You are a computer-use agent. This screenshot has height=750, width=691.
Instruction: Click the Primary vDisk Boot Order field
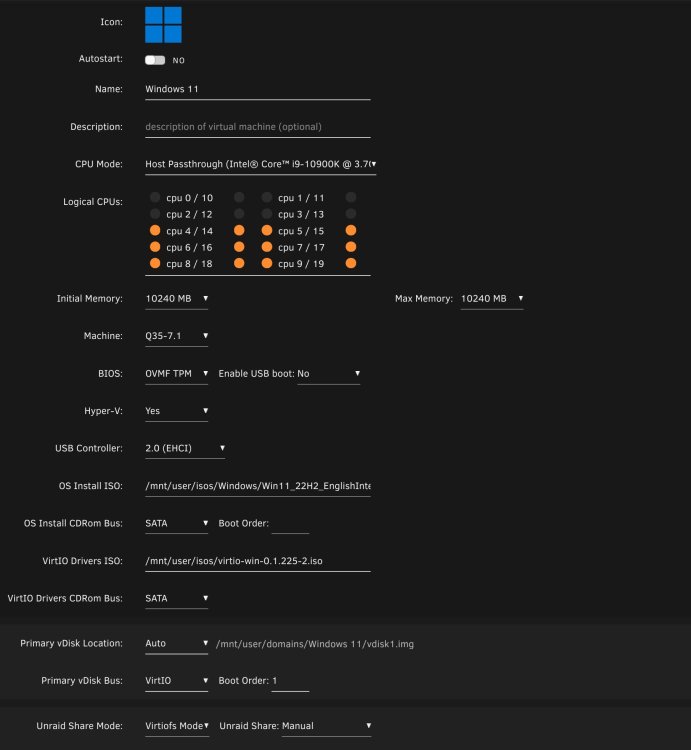click(290, 681)
